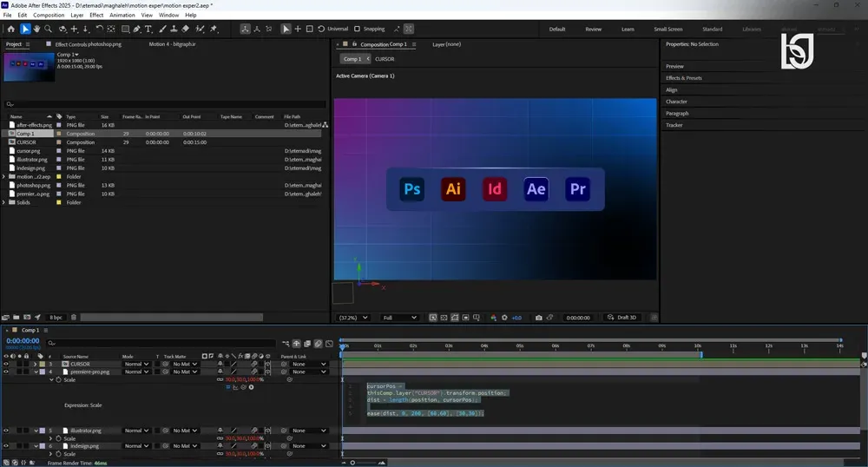Toggle Scale stopwatch for illustrator.png layer
This screenshot has width=868, height=467.
(x=59, y=438)
